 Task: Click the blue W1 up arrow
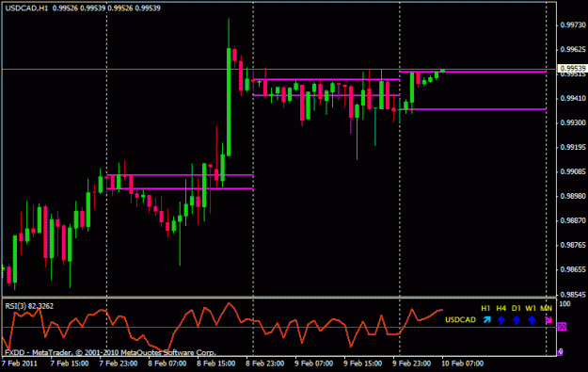coord(532,320)
